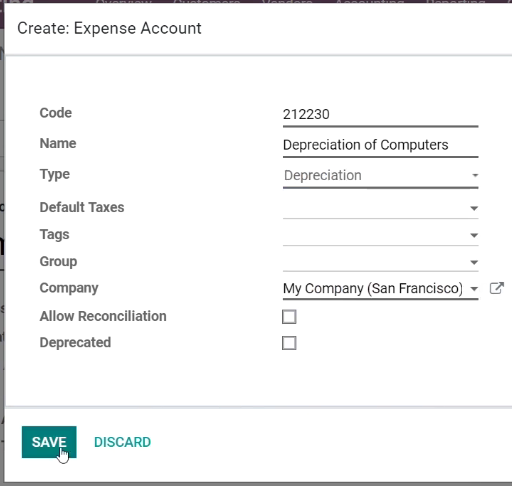The image size is (512, 486).
Task: Click the Name field with Depreciation of Computers
Action: pyautogui.click(x=380, y=145)
